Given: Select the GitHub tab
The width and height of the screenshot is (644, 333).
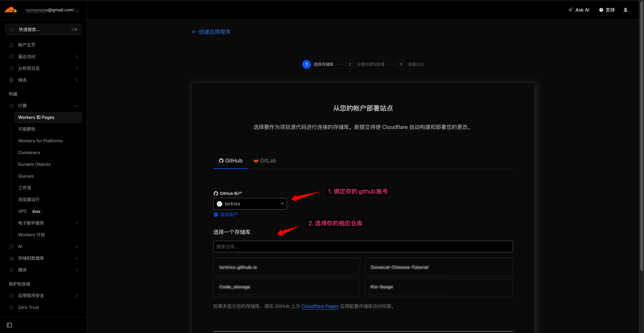Looking at the screenshot, I should coord(230,161).
